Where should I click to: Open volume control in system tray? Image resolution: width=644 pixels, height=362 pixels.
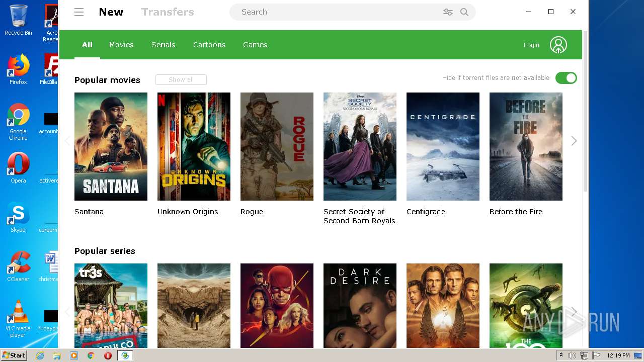click(572, 355)
